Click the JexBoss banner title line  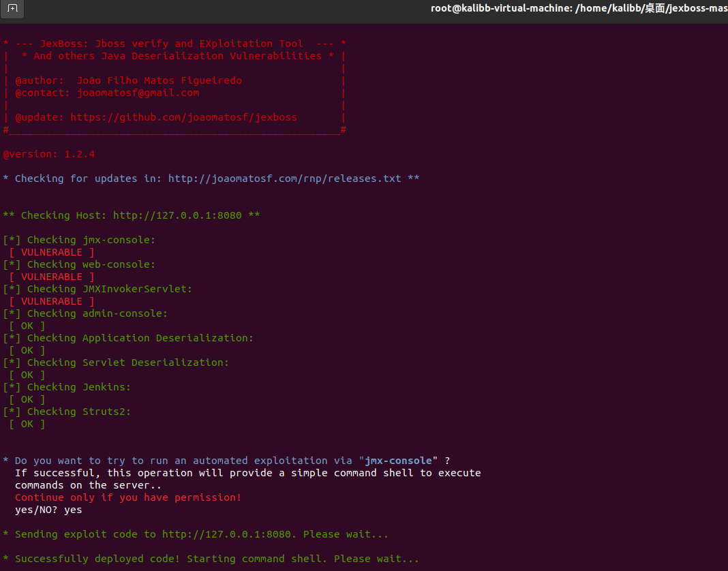pos(175,44)
